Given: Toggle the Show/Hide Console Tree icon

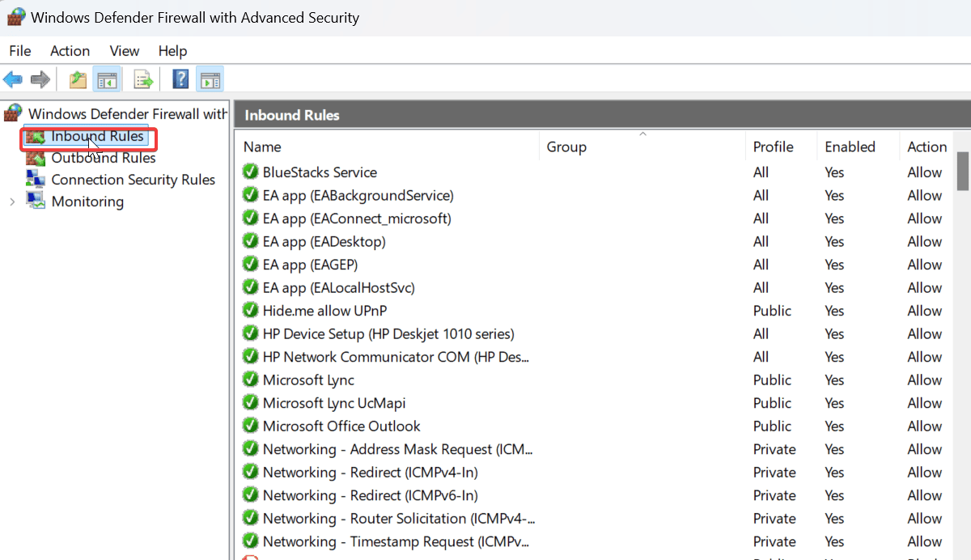Looking at the screenshot, I should tap(107, 79).
